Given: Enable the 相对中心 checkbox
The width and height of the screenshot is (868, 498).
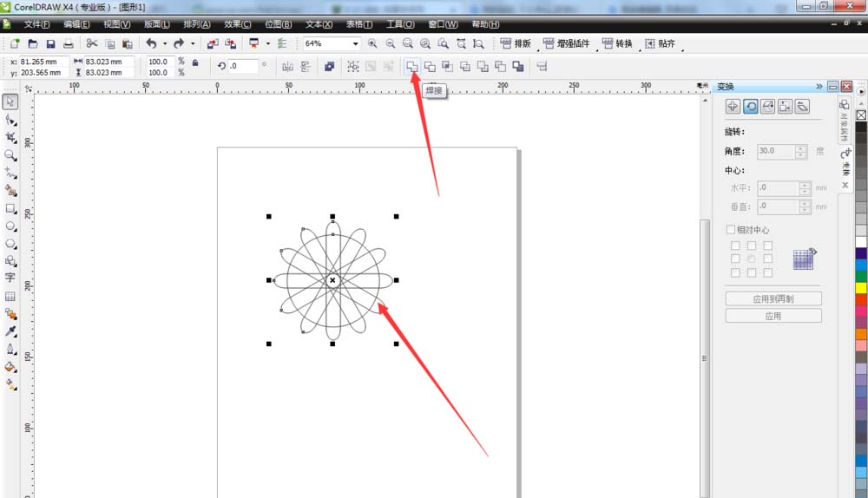Looking at the screenshot, I should tap(731, 229).
